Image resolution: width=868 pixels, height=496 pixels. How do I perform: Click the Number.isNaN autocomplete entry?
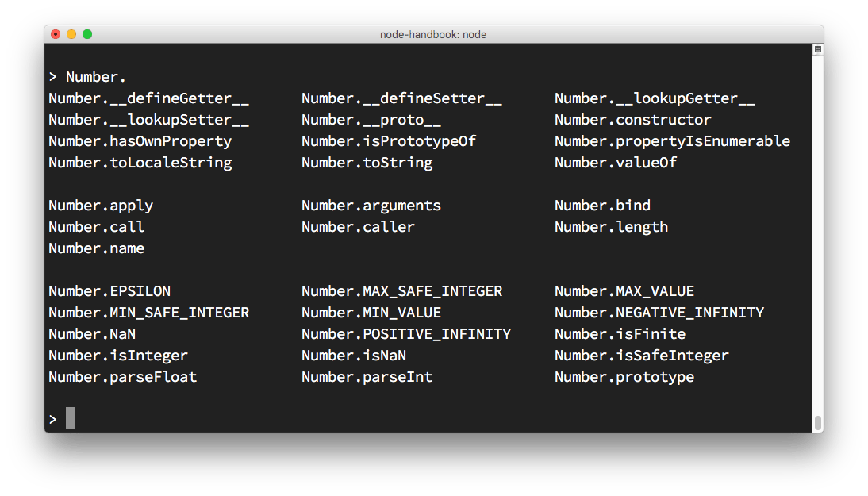[x=353, y=355]
